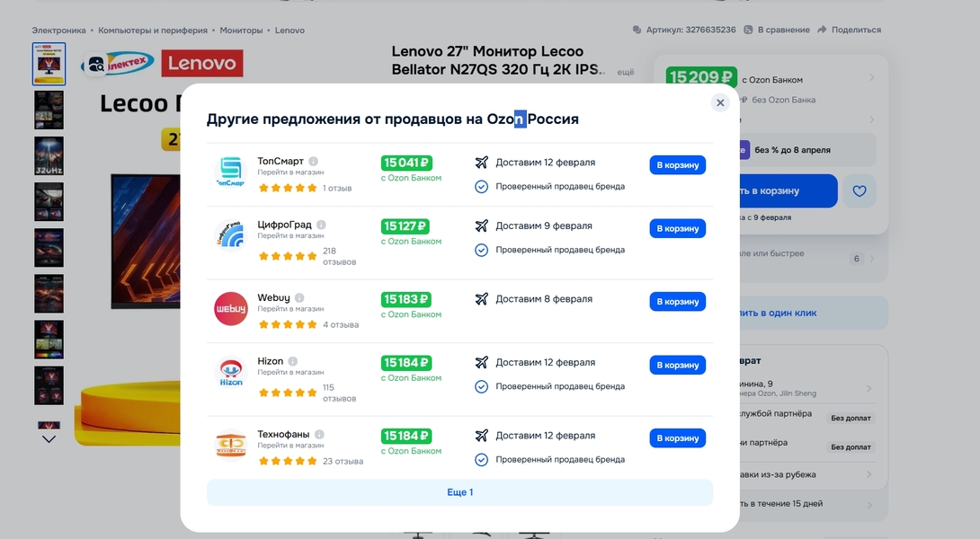980x539 pixels.
Task: Show info icon next to Технофаны
Action: pos(319,434)
